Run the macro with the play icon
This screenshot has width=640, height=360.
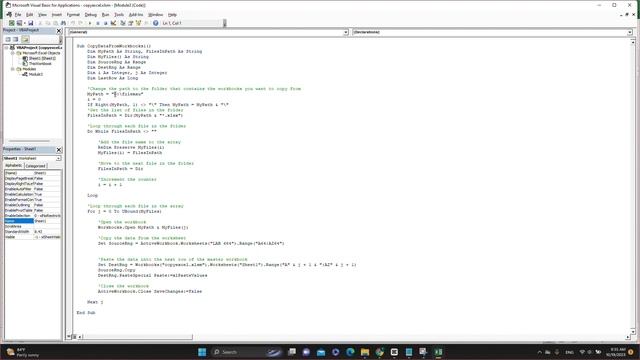[x=90, y=23]
